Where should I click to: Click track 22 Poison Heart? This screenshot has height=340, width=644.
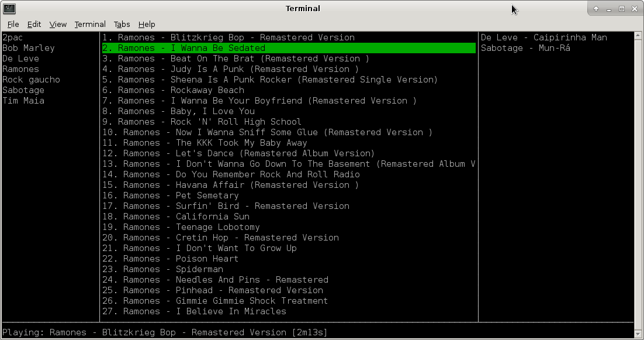[171, 259]
